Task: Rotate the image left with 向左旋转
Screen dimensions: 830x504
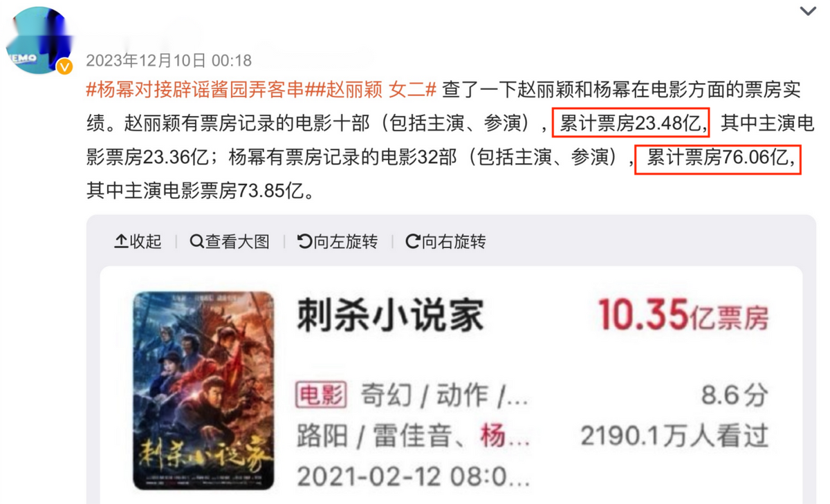Action: point(338,241)
